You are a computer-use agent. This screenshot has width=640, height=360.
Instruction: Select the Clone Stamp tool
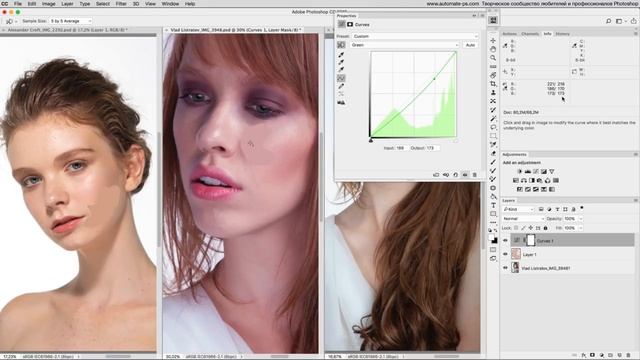(x=493, y=93)
